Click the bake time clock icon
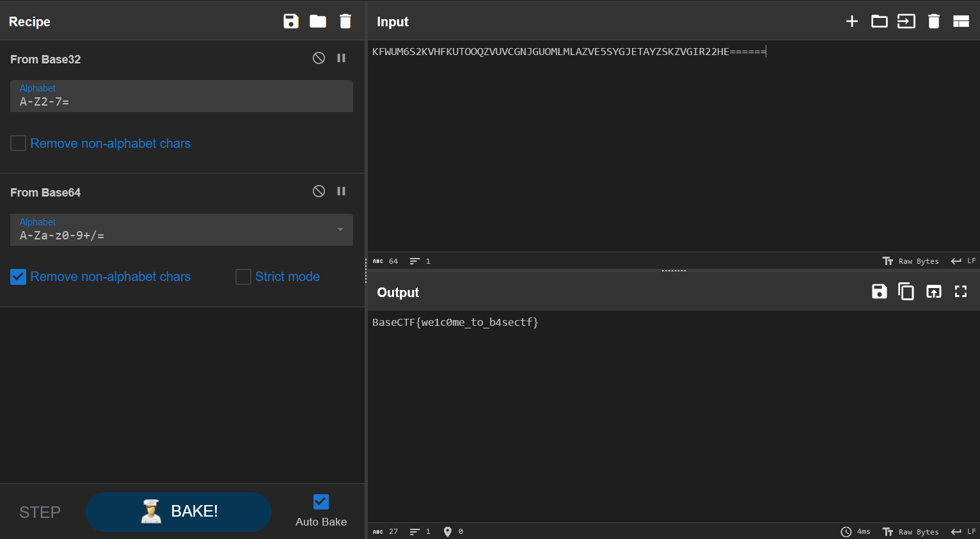 pyautogui.click(x=846, y=532)
